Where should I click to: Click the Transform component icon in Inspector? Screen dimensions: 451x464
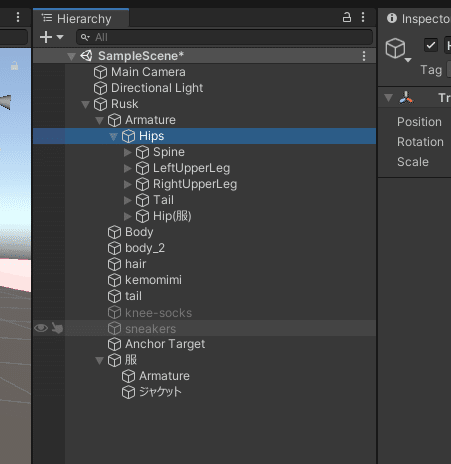click(x=406, y=98)
